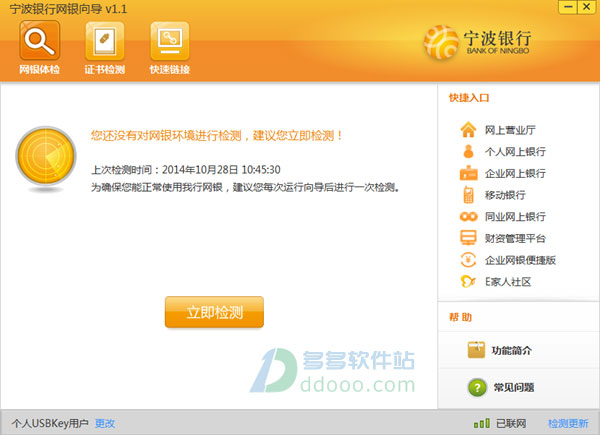Viewport: 600px width, 435px height.
Task: Click the 更改 link to change user type
Action: coord(105,423)
